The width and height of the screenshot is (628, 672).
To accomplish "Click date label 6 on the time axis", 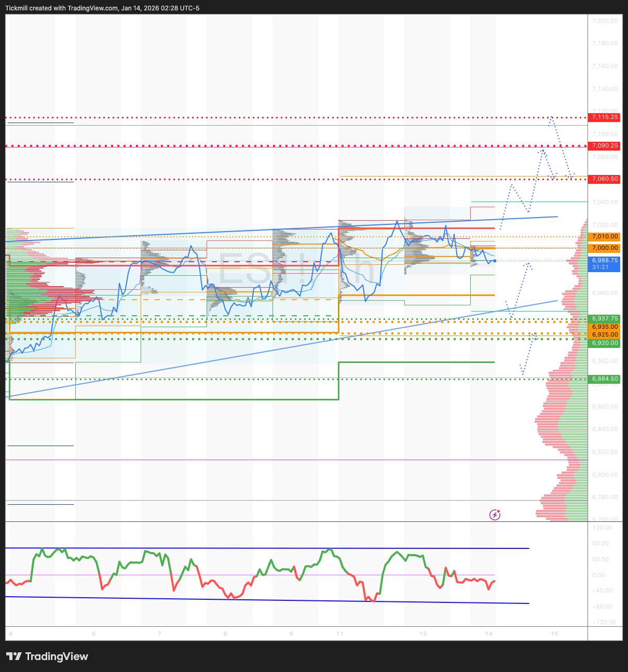I will click(93, 634).
